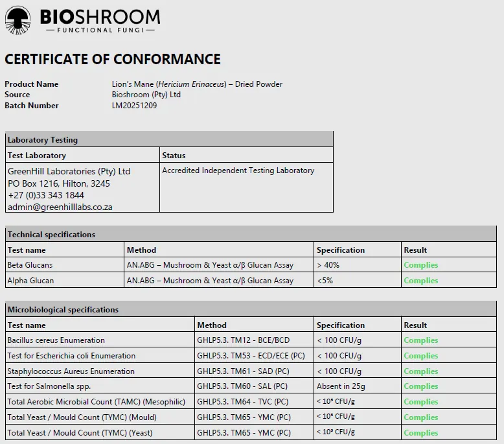
Task: Click the Technical specifications section header
Action: click(251, 234)
